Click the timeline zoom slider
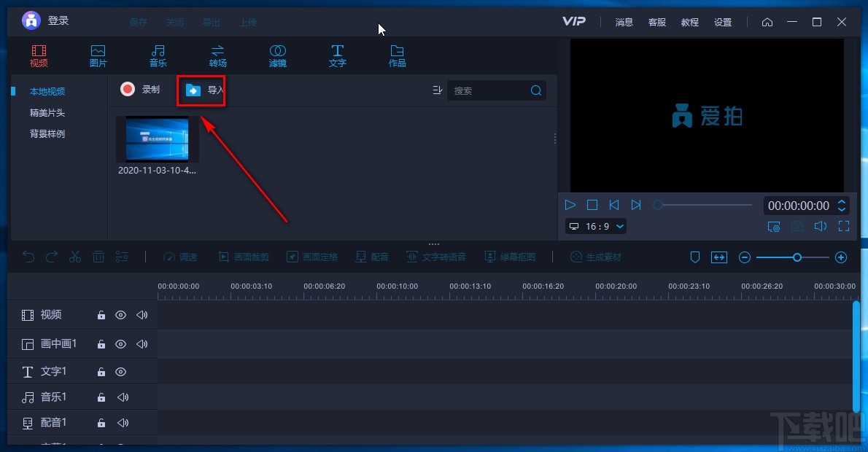Image resolution: width=868 pixels, height=452 pixels. 793,257
